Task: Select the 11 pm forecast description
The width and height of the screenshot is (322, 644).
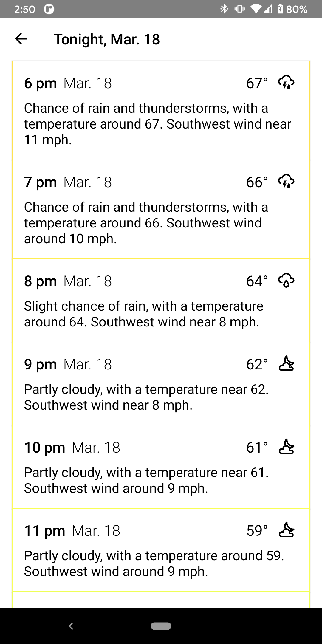Action: 154,563
